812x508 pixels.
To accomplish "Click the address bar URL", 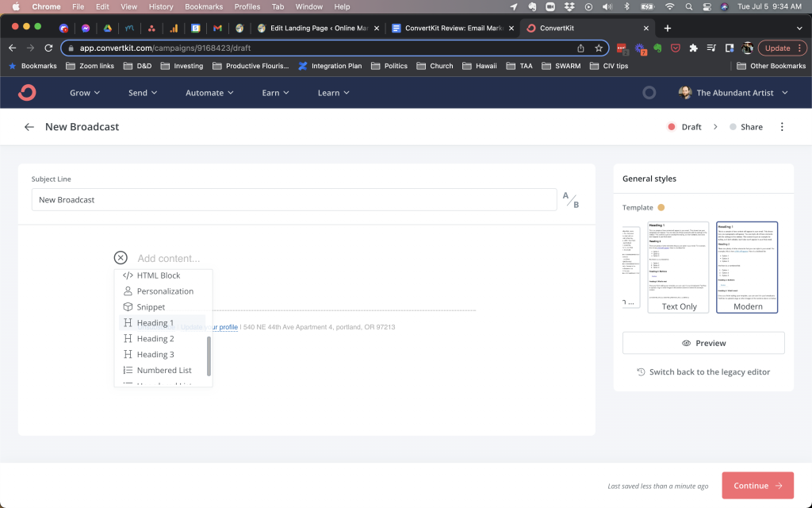I will pyautogui.click(x=165, y=48).
